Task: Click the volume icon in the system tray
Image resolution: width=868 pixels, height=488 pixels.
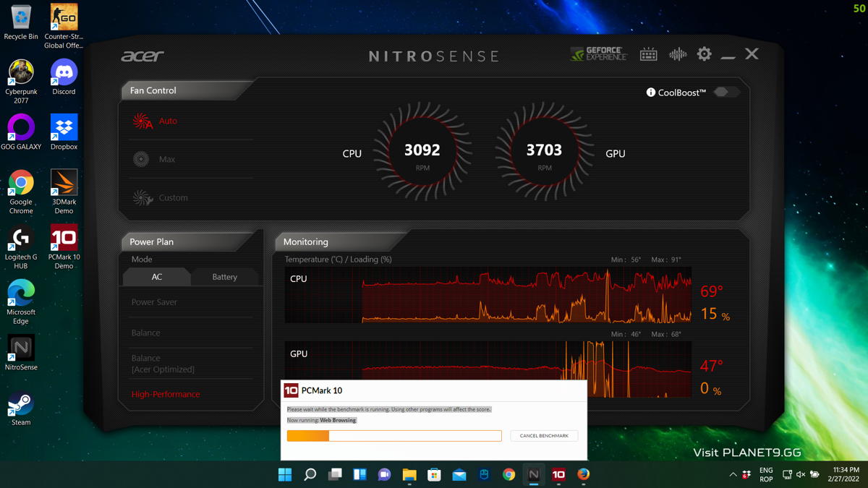Action: point(801,475)
